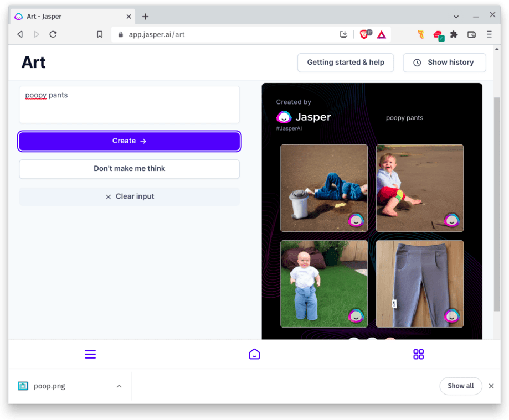
Task: Reload the Jasper Art page
Action: point(53,34)
